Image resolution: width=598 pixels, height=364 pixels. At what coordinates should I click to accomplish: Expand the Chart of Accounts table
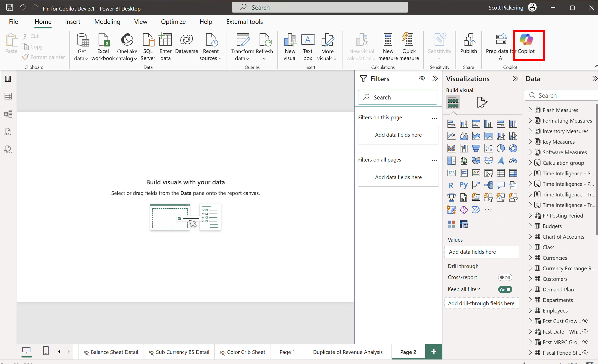(x=530, y=236)
